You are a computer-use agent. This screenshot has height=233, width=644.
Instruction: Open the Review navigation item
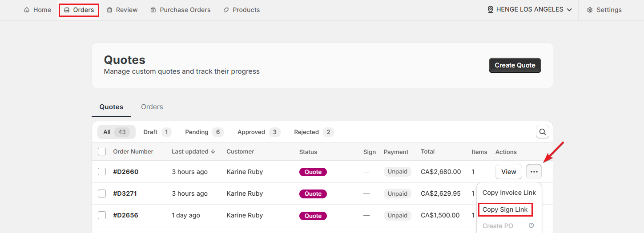(x=122, y=10)
